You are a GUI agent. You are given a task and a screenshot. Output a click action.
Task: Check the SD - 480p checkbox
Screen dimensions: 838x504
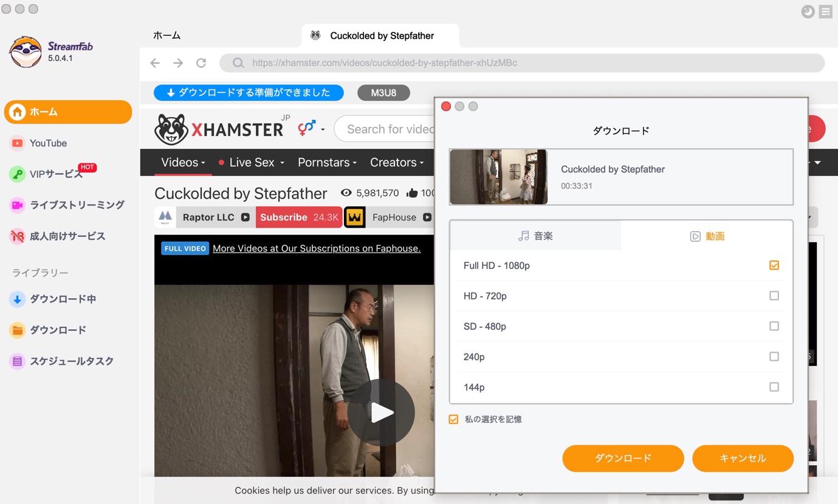pyautogui.click(x=774, y=326)
